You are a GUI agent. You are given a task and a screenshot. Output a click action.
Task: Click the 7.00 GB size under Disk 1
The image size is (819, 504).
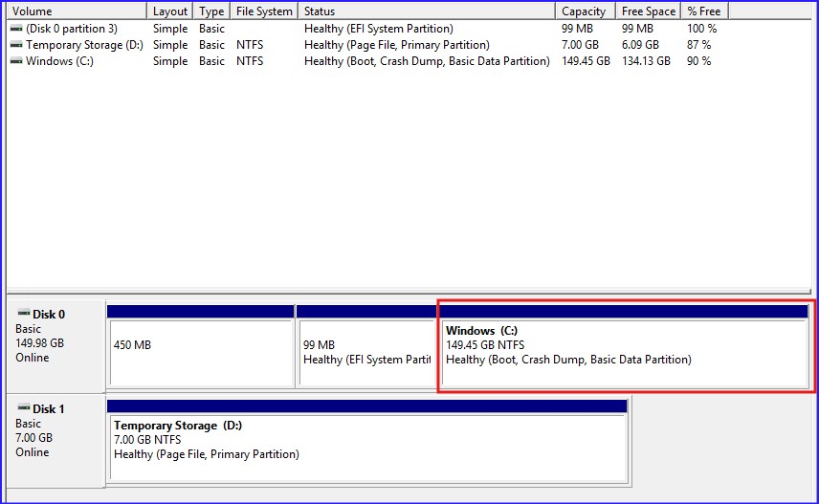pyautogui.click(x=33, y=438)
